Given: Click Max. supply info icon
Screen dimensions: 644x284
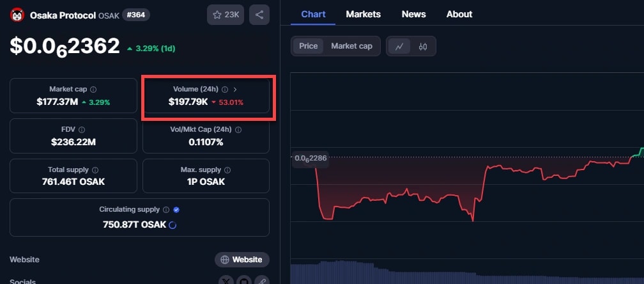Looking at the screenshot, I should [x=227, y=170].
